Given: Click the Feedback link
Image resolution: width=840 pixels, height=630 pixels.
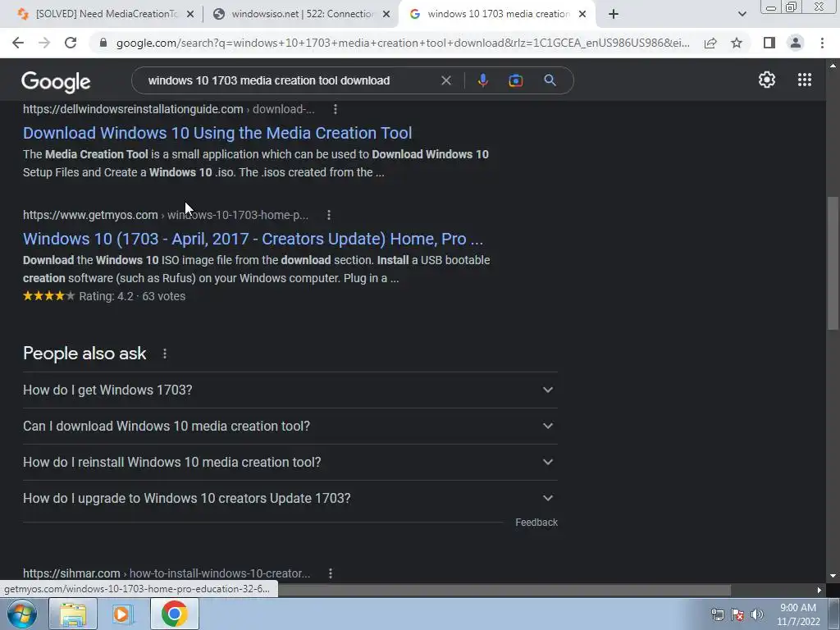Looking at the screenshot, I should tap(536, 523).
